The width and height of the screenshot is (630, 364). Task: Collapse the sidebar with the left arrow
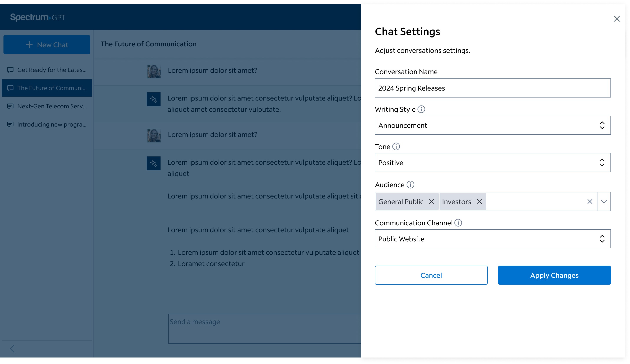coord(12,349)
